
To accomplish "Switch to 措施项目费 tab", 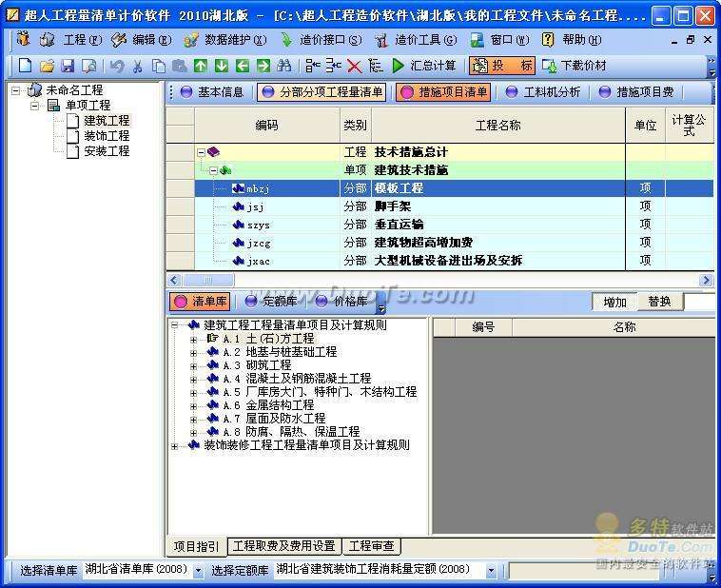I will (636, 92).
